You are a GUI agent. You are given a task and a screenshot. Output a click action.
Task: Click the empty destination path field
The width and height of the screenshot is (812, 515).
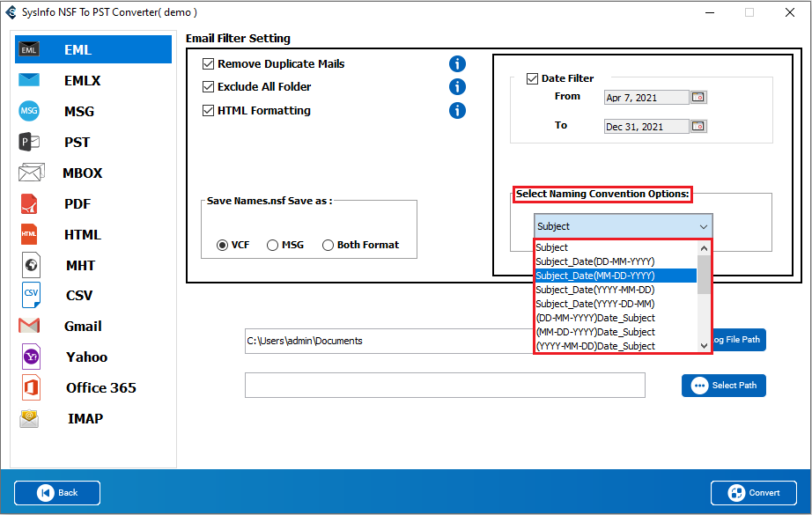[445, 385]
